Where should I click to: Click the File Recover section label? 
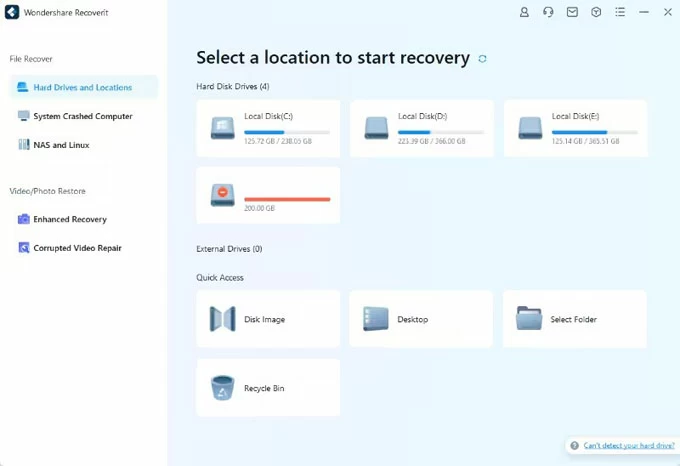[31, 59]
